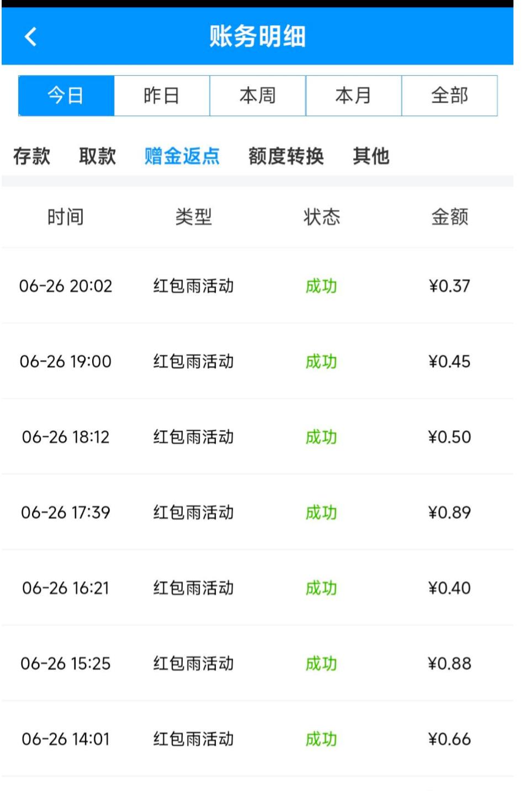View 全部 transaction history

(449, 96)
